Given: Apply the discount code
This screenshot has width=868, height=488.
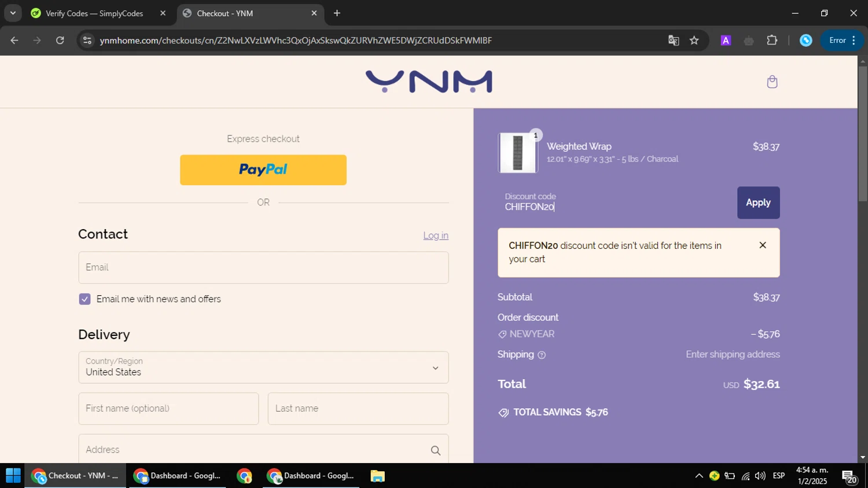Looking at the screenshot, I should 758,203.
